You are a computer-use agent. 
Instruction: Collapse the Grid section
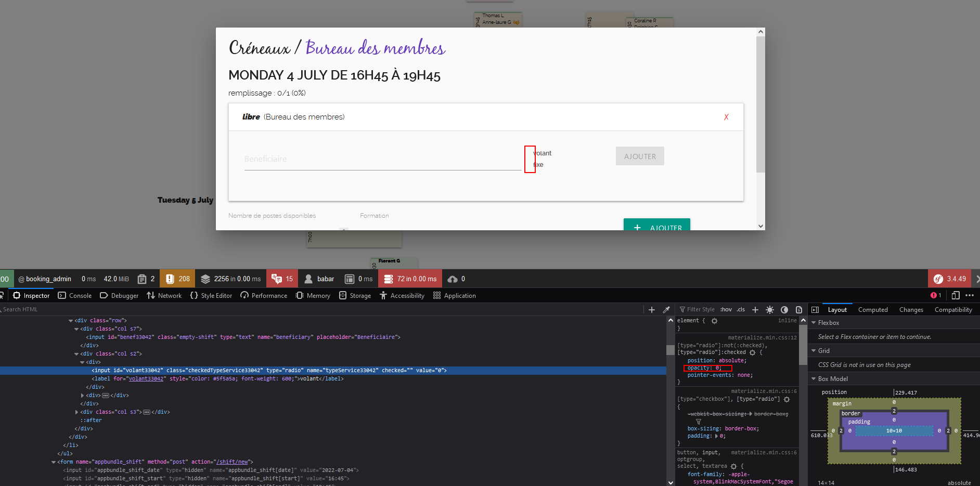point(814,351)
